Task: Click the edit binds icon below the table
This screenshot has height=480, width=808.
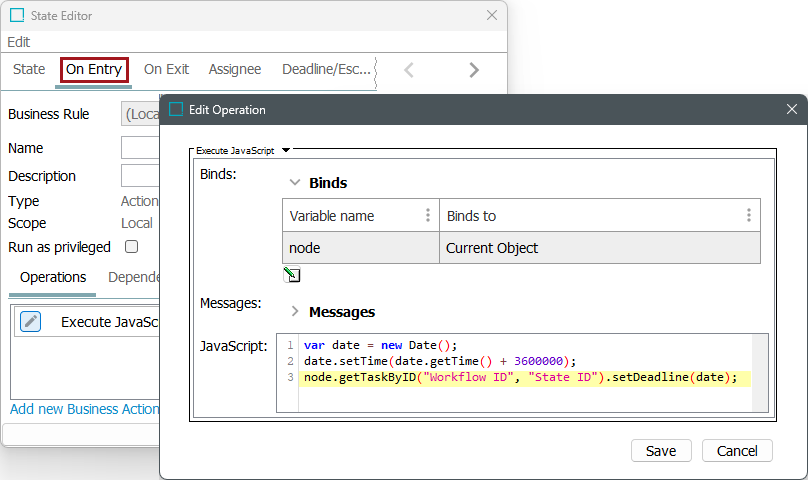Action: point(292,275)
